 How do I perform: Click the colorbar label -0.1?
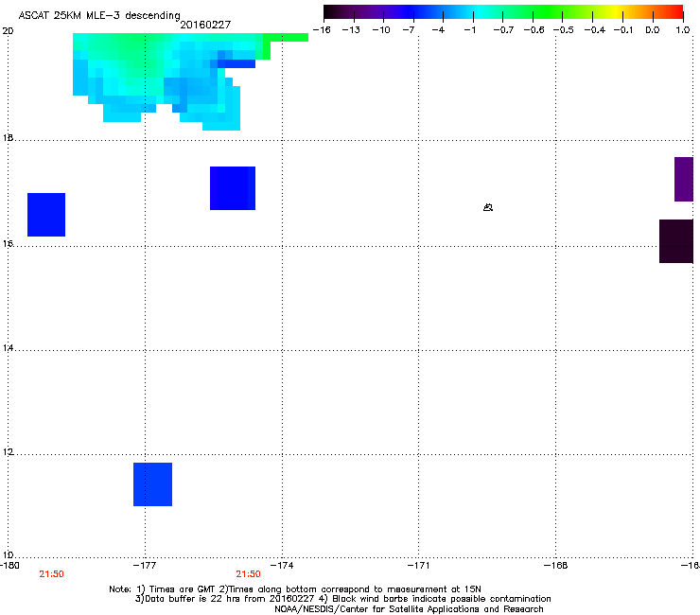[623, 30]
